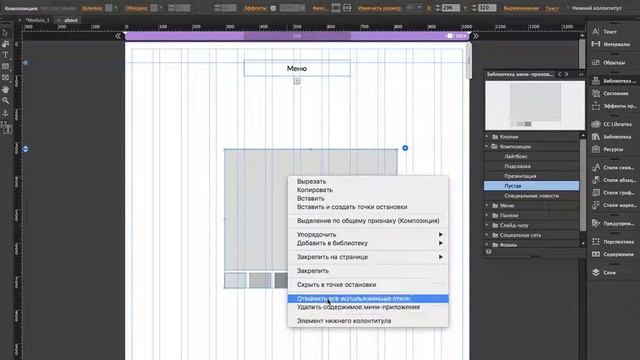Viewport: 640px width, 360px height.
Task: Open the Эффекты прокрутки panel
Action: pos(613,106)
